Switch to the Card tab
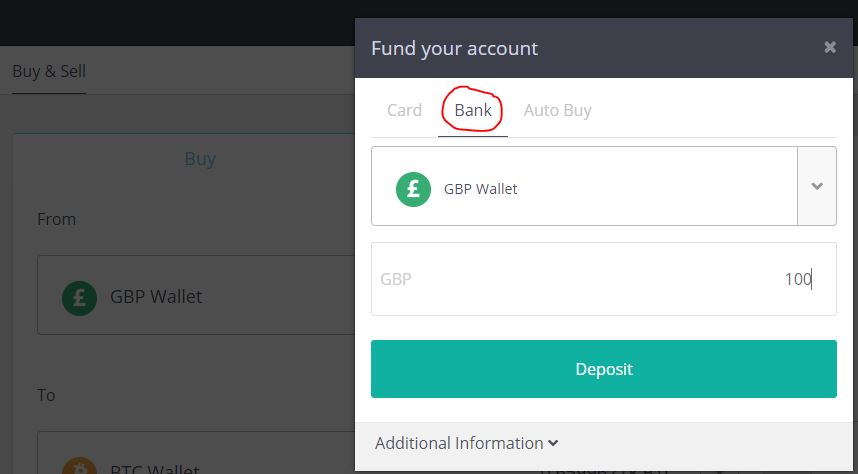The width and height of the screenshot is (858, 474). (404, 110)
